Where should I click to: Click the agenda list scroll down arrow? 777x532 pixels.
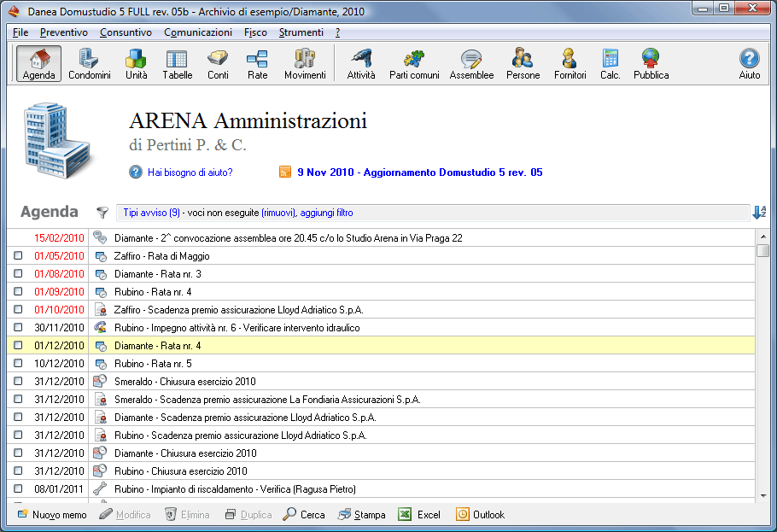[763, 495]
